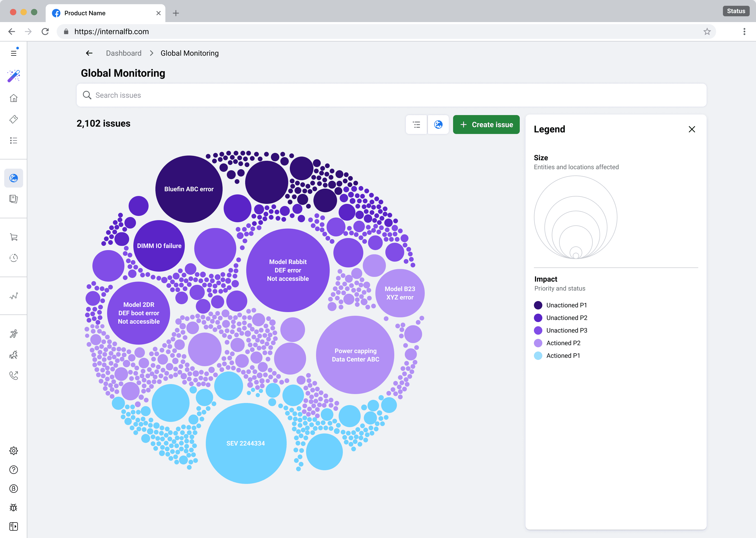Click the bug report sidebar icon
The height and width of the screenshot is (538, 756).
coord(14,507)
